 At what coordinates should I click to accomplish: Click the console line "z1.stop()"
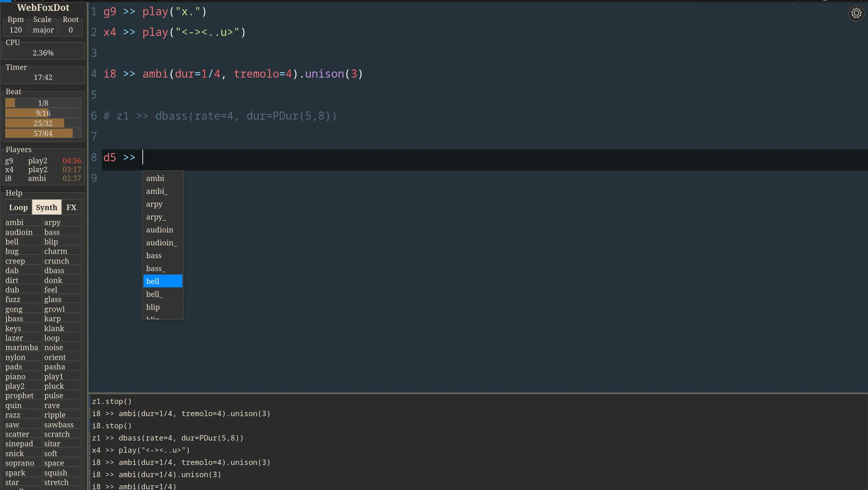point(112,401)
